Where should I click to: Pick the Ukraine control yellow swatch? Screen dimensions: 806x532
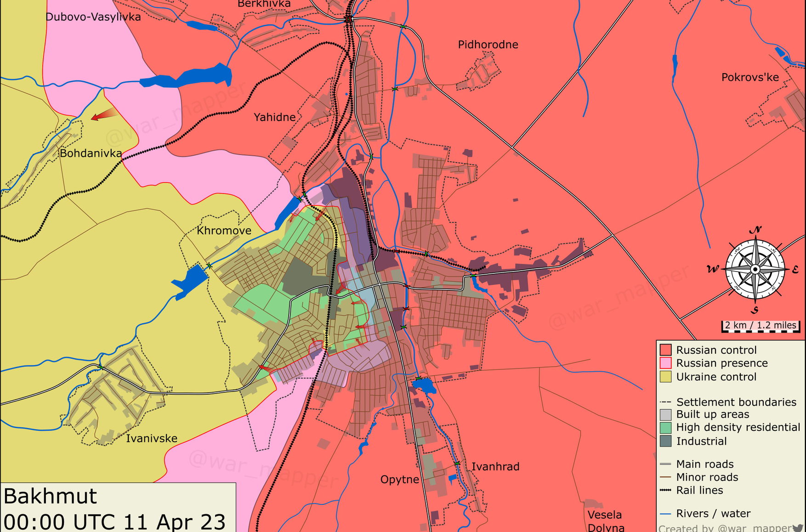tap(665, 377)
